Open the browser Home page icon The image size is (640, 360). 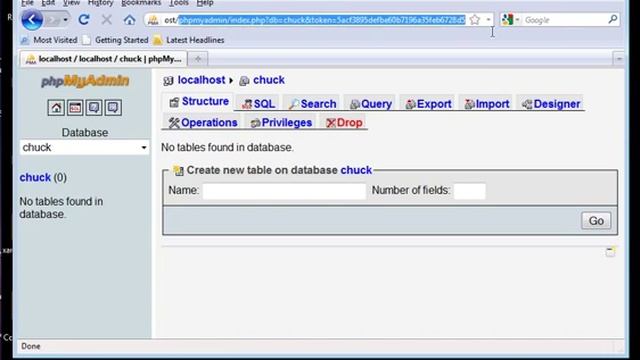[x=129, y=20]
